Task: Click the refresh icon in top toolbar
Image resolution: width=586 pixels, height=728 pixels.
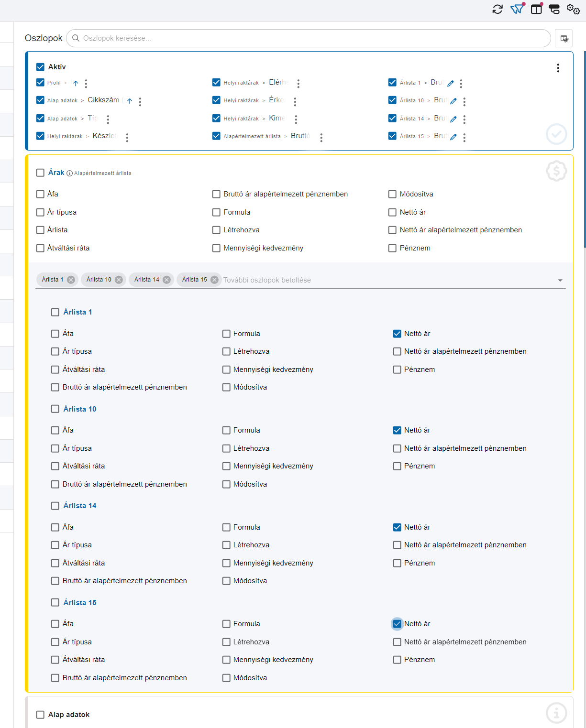Action: click(x=498, y=9)
